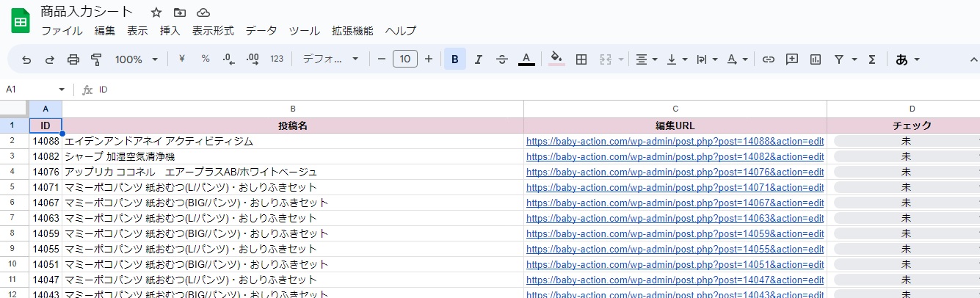Open edit link for post 14059
The height and width of the screenshot is (298, 980).
[675, 233]
